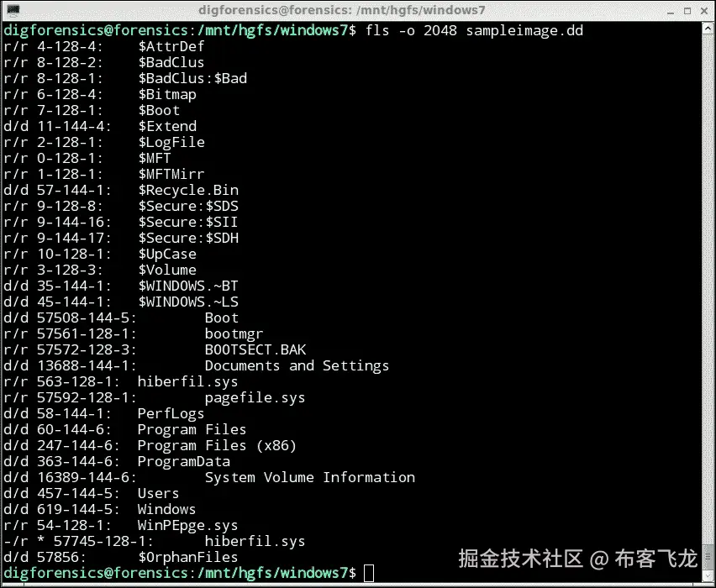Click the Boot directory entry
The width and height of the screenshot is (716, 588).
pos(222,318)
